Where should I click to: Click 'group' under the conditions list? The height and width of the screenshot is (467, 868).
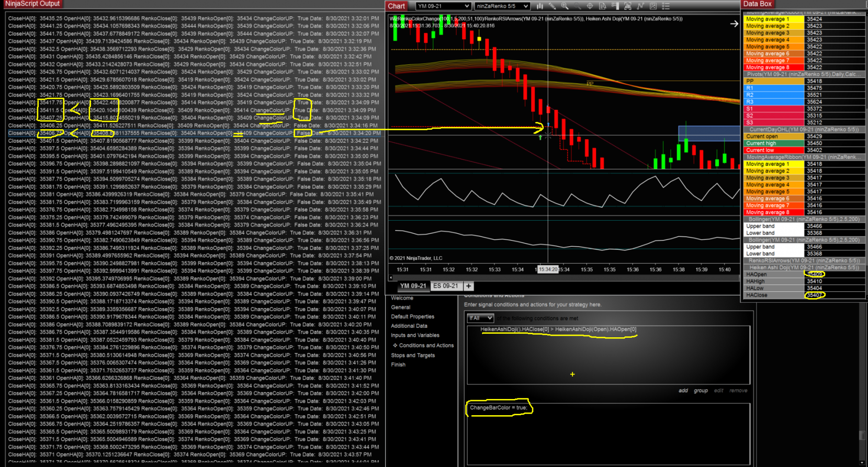pos(701,391)
